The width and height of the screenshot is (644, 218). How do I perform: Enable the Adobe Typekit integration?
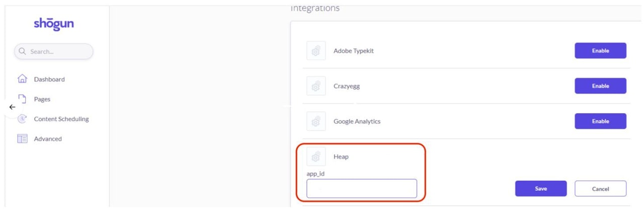coord(600,51)
